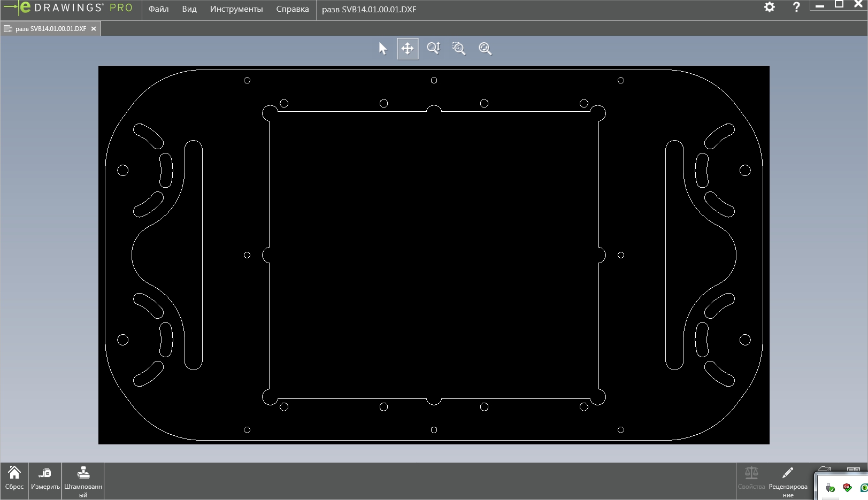Viewport: 868px width, 500px height.
Task: Toggle the Штампованный stamp tool
Action: pos(83,481)
